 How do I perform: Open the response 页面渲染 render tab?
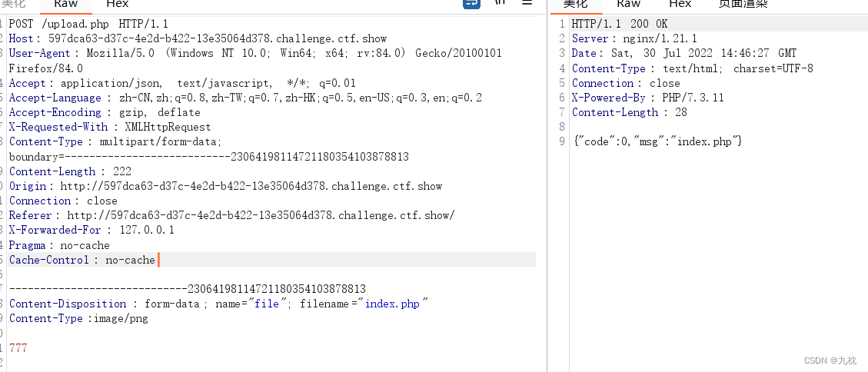pos(743,4)
